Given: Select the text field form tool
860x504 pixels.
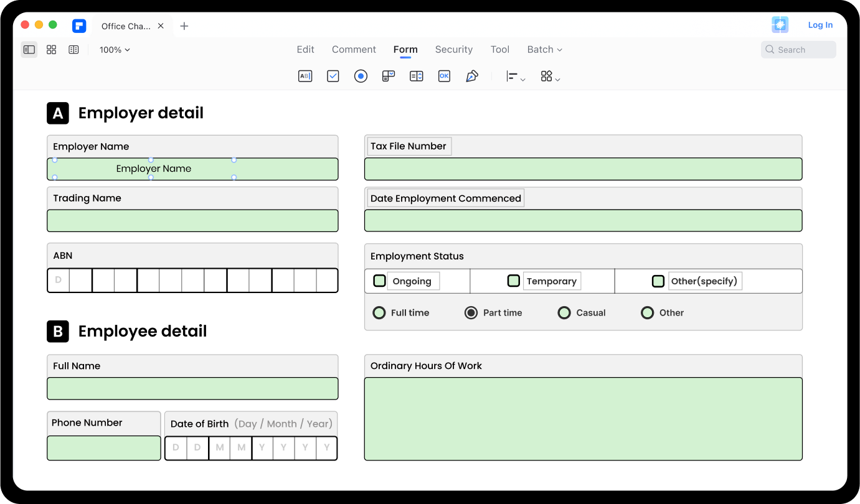Looking at the screenshot, I should point(305,76).
